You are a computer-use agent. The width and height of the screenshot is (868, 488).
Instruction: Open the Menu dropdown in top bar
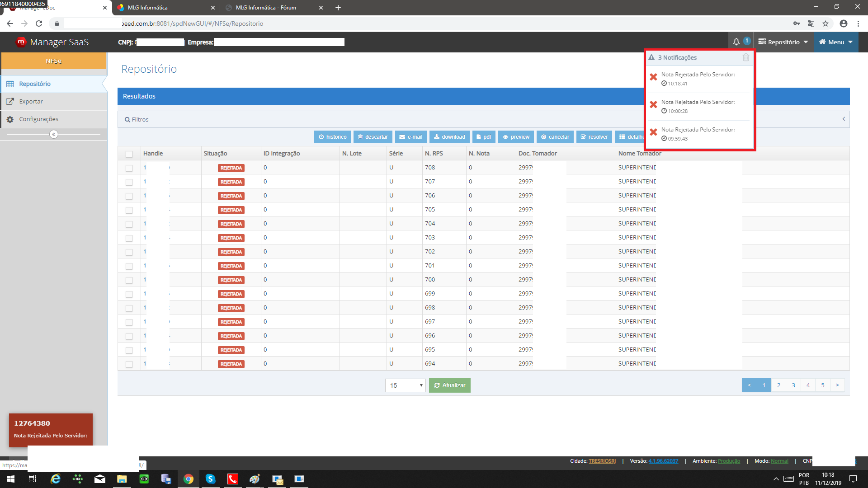coord(836,42)
